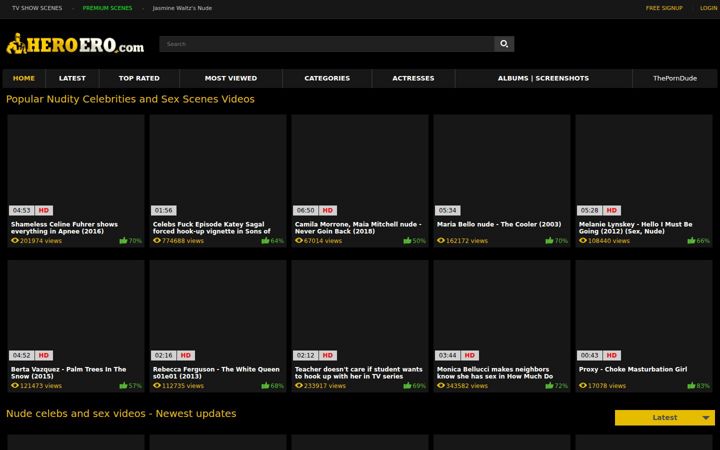Click the HD badge beside the 04:53 duration
Viewport: 720px width, 450px height.
[44, 210]
